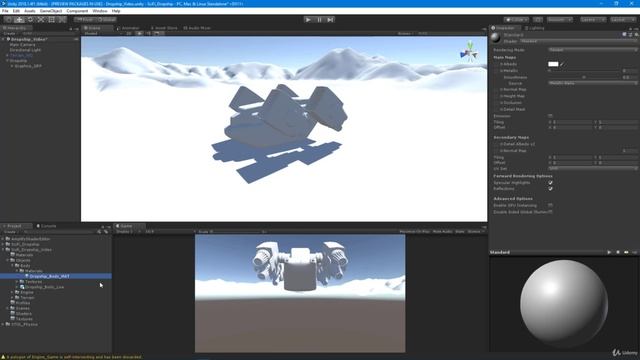The image size is (640, 360).
Task: Click the Pause button in the toolbar
Action: coord(319,20)
